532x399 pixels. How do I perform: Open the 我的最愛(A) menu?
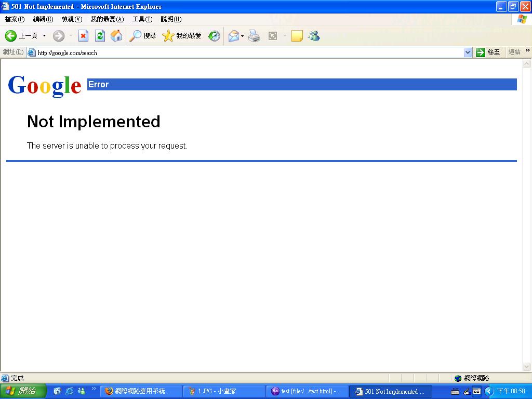pyautogui.click(x=107, y=19)
